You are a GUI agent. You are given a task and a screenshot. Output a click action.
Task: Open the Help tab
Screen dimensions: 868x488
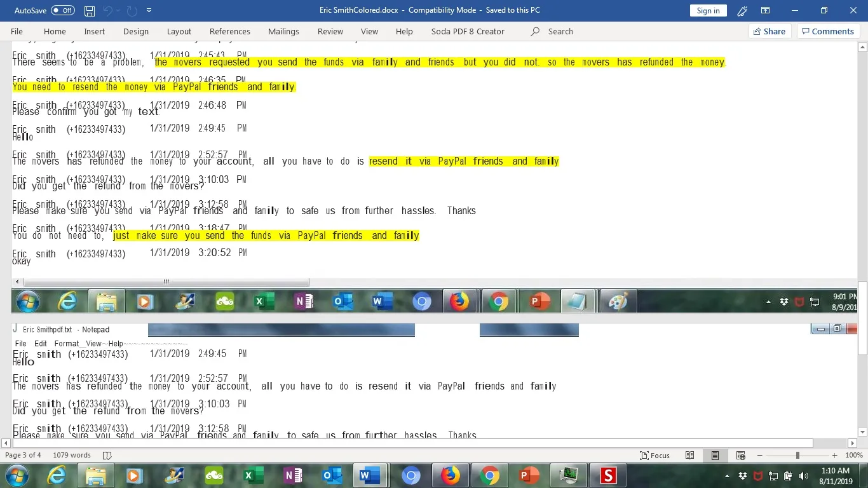[x=404, y=31]
